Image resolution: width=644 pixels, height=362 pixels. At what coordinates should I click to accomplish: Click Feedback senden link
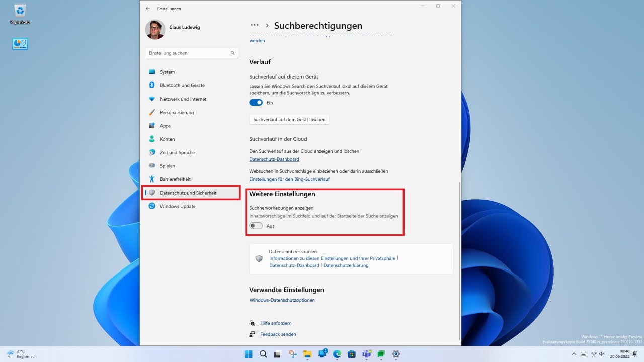(278, 334)
